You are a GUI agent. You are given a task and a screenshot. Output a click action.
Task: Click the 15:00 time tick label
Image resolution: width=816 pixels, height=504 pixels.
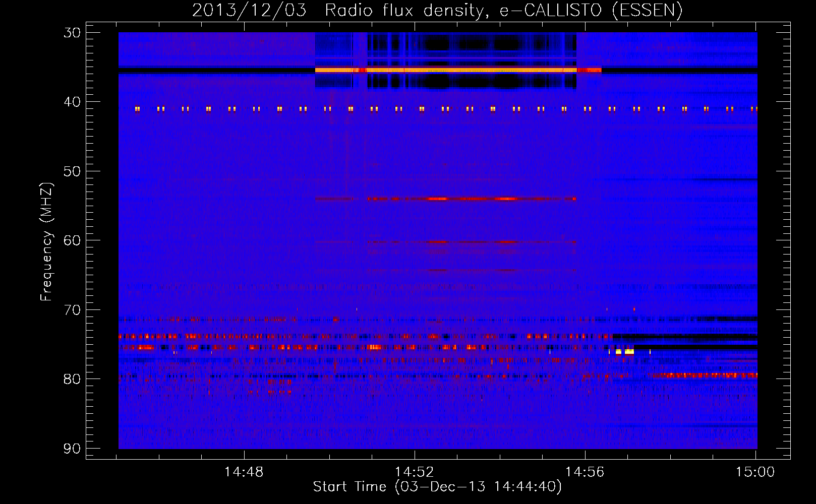[755, 472]
